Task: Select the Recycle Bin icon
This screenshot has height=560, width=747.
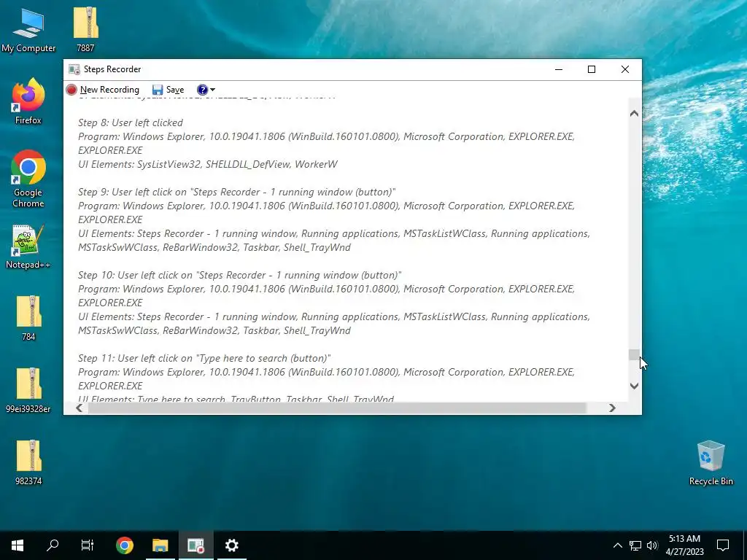Action: [x=711, y=463]
